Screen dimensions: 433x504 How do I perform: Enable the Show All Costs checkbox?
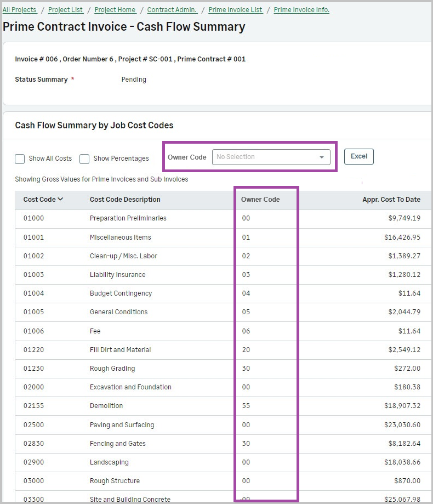pyautogui.click(x=20, y=159)
